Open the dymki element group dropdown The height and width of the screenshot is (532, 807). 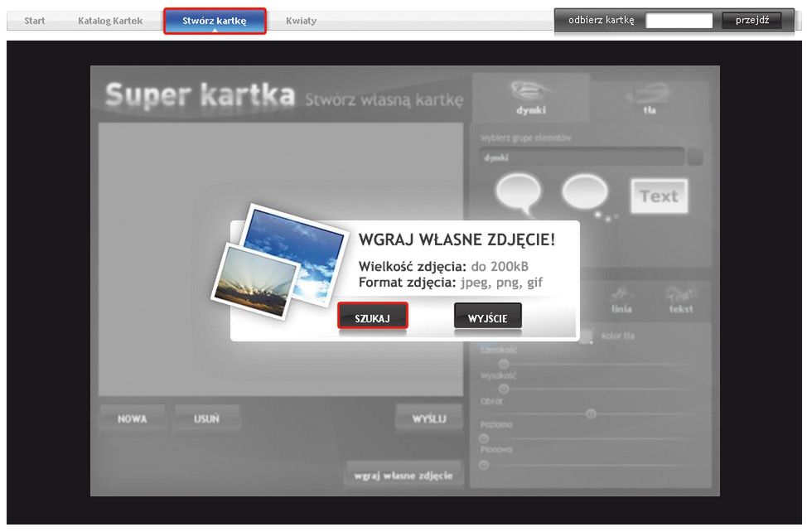pyautogui.click(x=582, y=157)
